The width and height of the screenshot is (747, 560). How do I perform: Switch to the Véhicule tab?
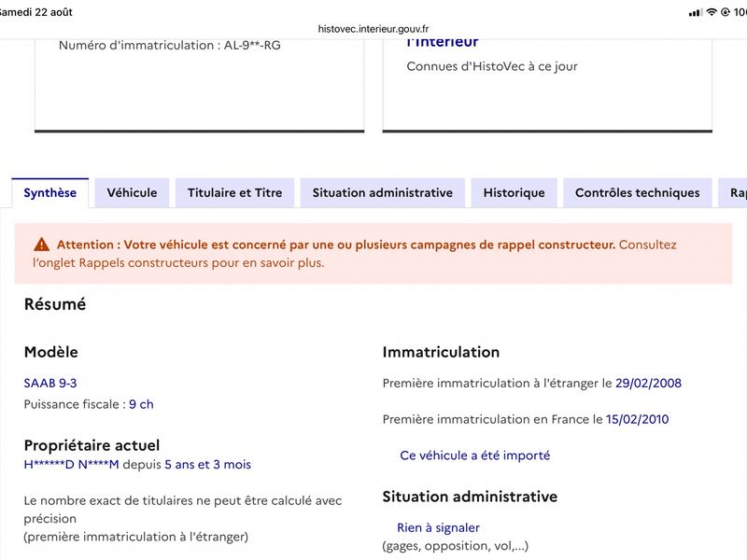132,193
